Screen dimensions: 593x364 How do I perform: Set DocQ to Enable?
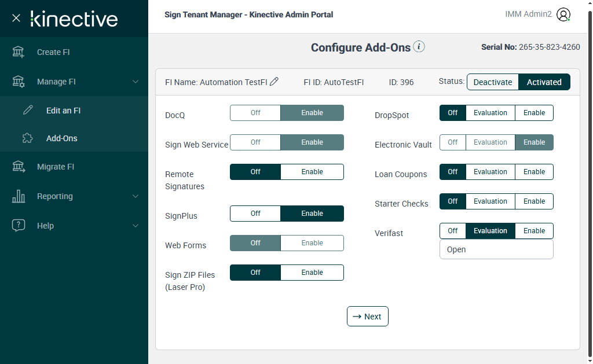(x=312, y=113)
